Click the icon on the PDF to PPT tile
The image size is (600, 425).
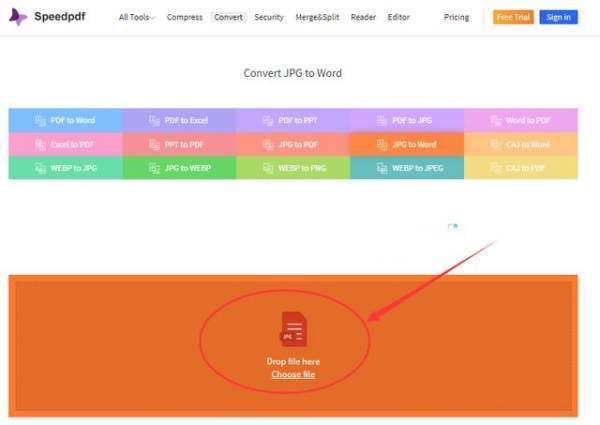(268, 120)
